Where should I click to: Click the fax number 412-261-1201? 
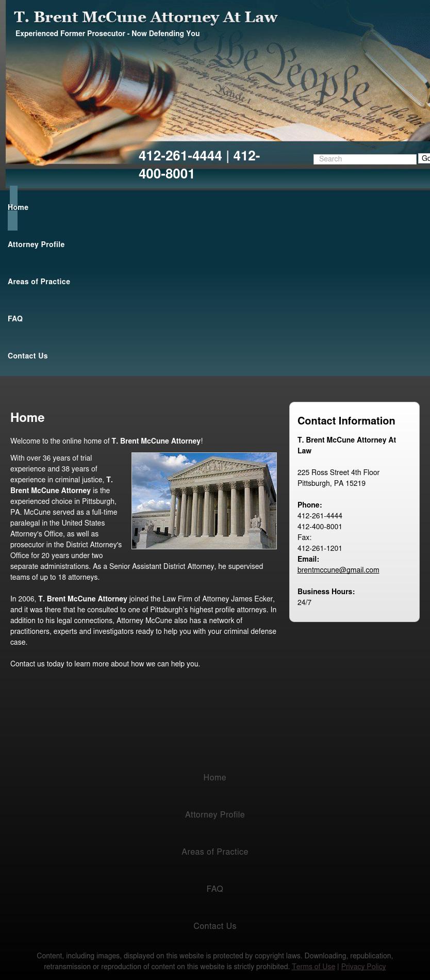point(320,548)
